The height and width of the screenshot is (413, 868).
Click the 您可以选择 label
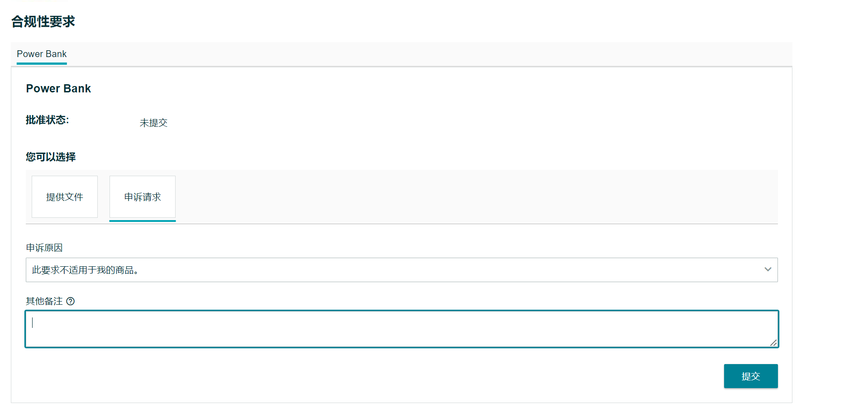pos(51,157)
